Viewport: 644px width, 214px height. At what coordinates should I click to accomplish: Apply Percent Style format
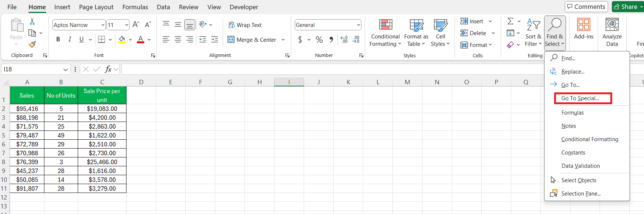pos(319,40)
